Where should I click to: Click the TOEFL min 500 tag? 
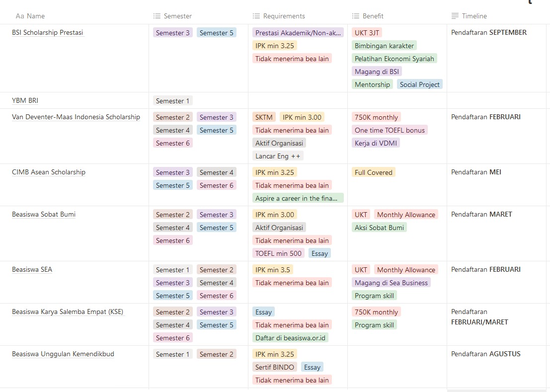click(x=278, y=253)
